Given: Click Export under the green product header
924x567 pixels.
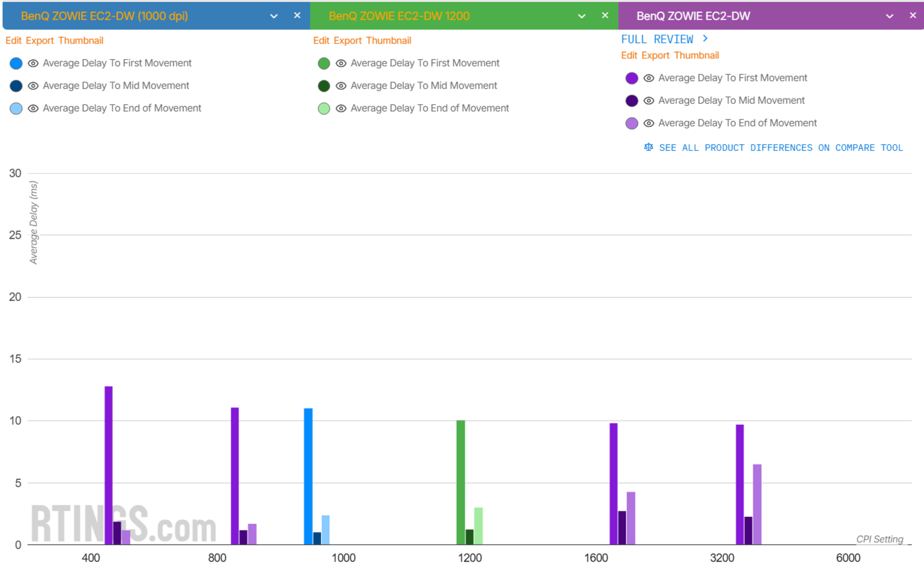Looking at the screenshot, I should click(348, 40).
